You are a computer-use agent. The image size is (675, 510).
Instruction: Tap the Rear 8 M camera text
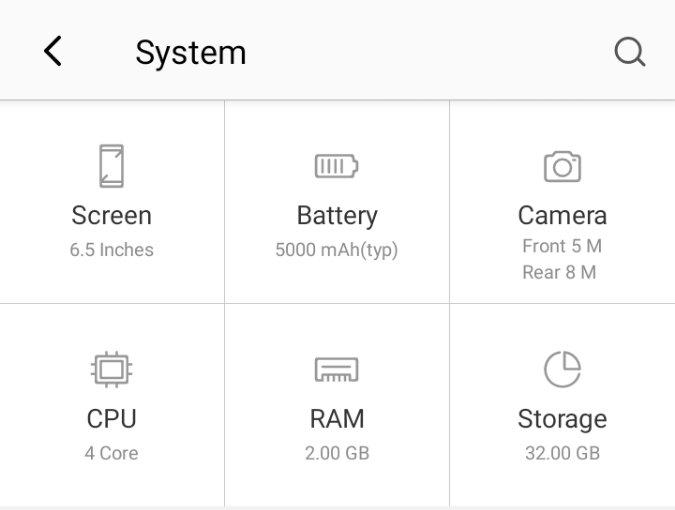[x=559, y=272]
